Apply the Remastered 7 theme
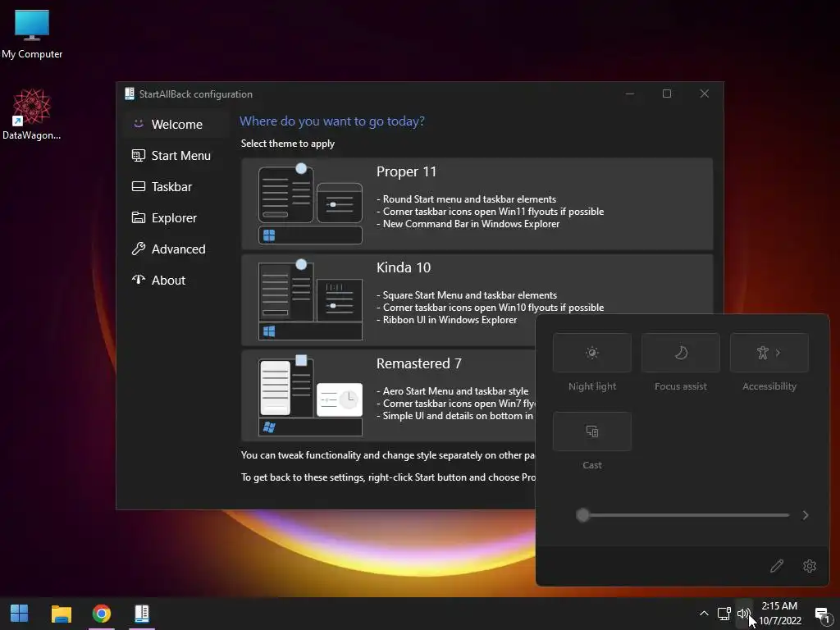The height and width of the screenshot is (630, 840). click(388, 395)
